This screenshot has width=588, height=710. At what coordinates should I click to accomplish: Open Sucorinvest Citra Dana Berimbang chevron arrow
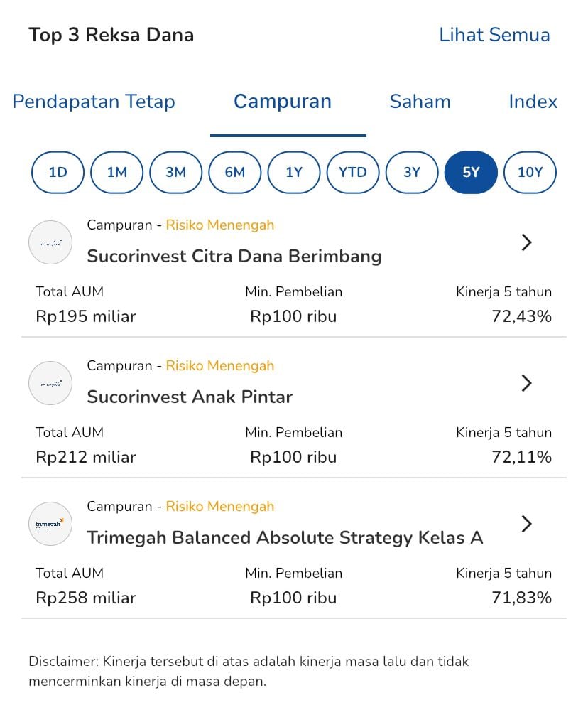(x=526, y=243)
